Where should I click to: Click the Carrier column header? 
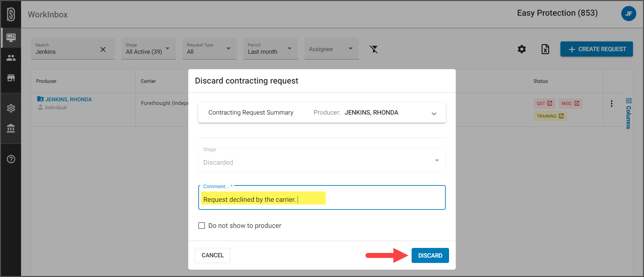tap(148, 81)
